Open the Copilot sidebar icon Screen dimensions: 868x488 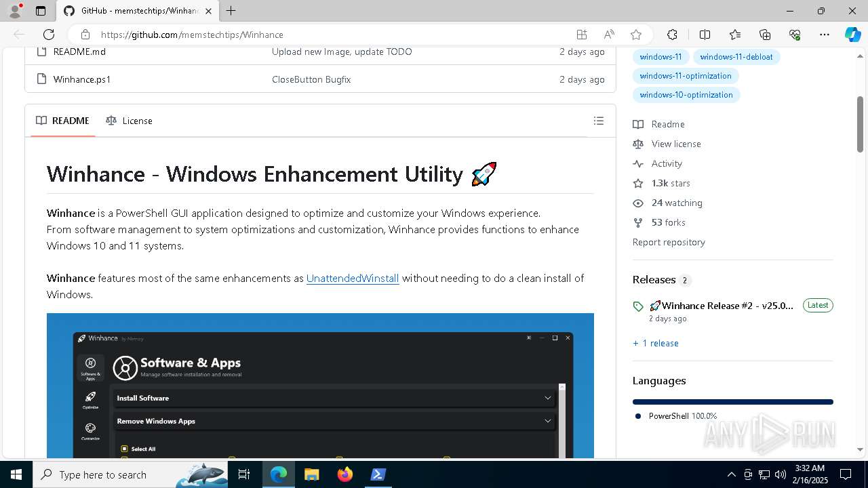(852, 35)
